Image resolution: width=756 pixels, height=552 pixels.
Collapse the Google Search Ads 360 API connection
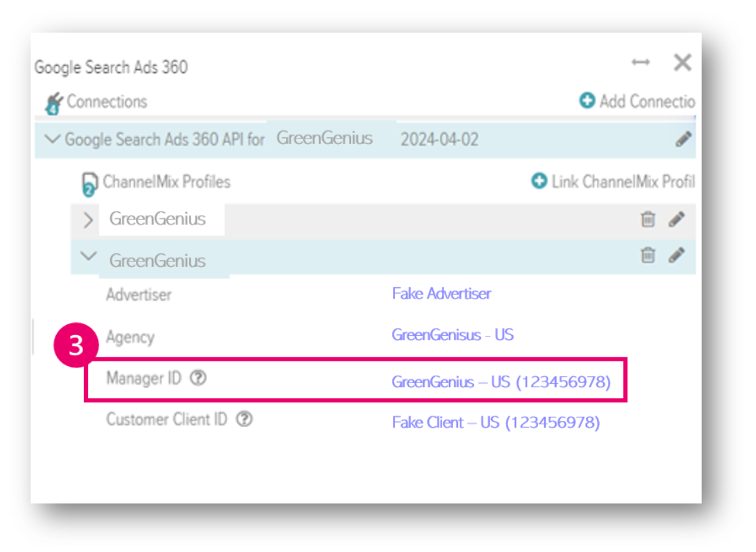(x=52, y=139)
